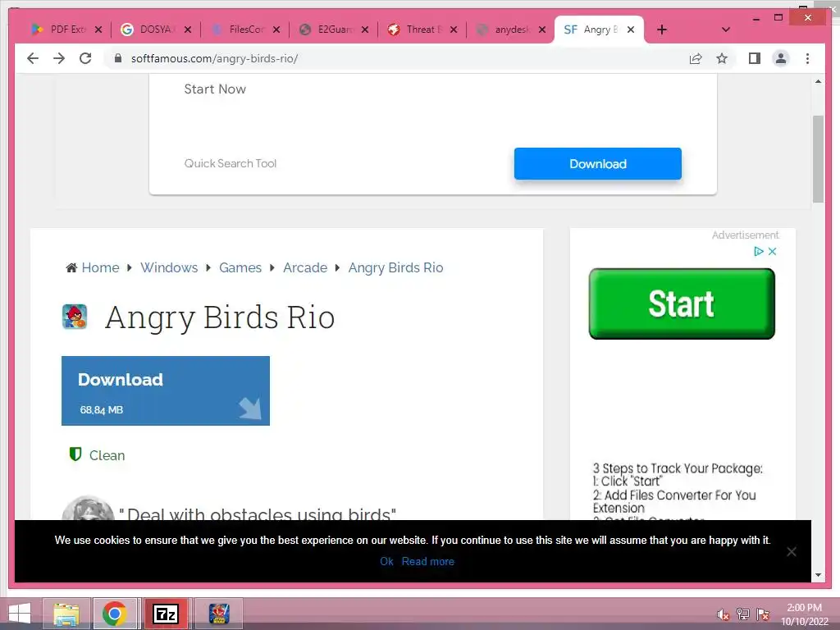Open the Action Center flag icon
Image resolution: width=840 pixels, height=630 pixels.
(763, 614)
